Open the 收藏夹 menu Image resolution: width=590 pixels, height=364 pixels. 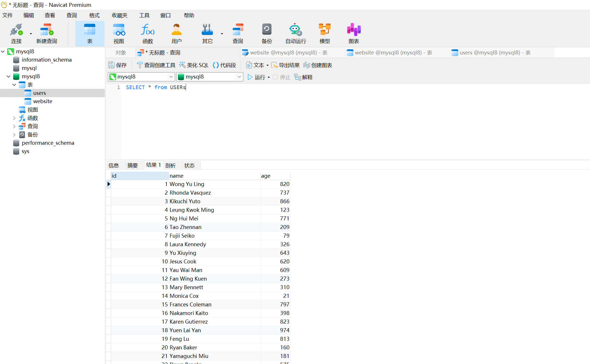(x=119, y=15)
